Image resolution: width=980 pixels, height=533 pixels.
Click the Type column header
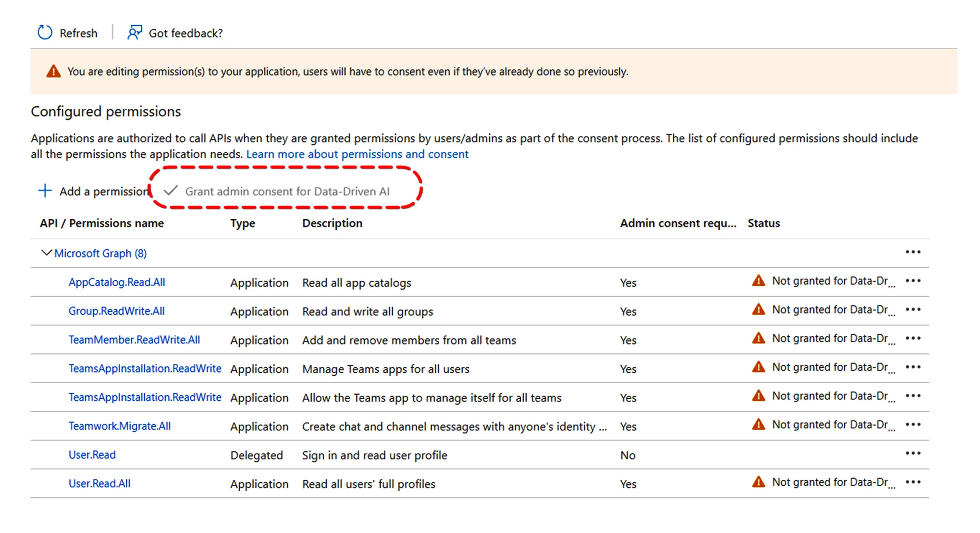coord(242,223)
